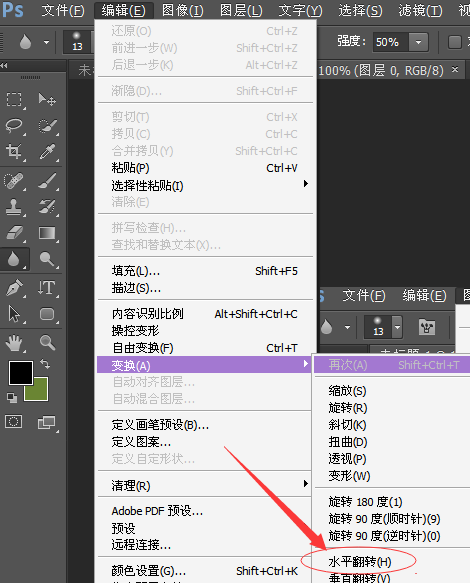Select the Move tool
This screenshot has width=470, height=583.
point(47,100)
